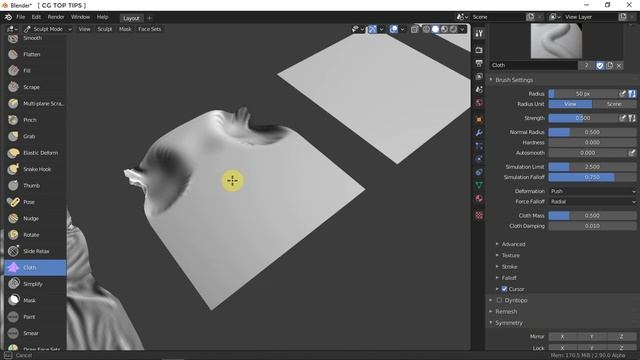The width and height of the screenshot is (640, 360).
Task: Open the Window menu
Action: tap(80, 17)
